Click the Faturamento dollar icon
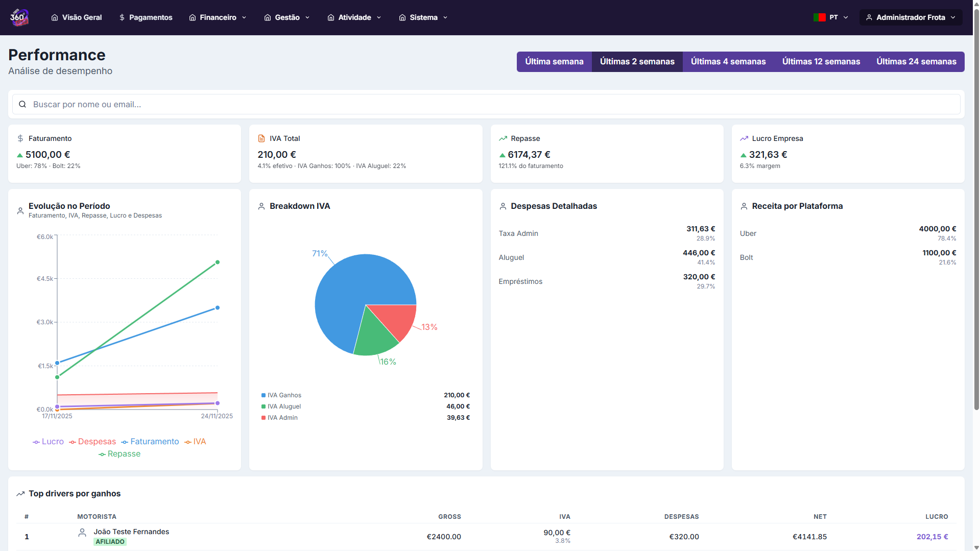Image resolution: width=980 pixels, height=551 pixels. click(20, 138)
